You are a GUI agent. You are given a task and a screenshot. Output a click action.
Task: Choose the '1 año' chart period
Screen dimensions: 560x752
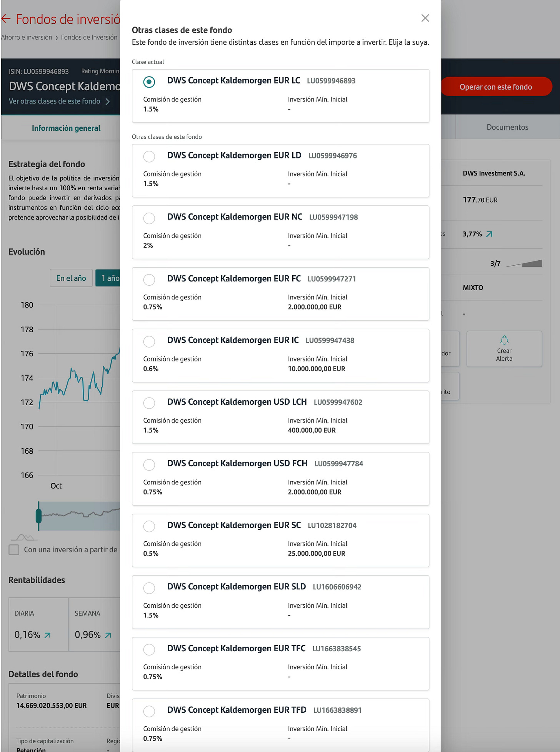(x=109, y=278)
